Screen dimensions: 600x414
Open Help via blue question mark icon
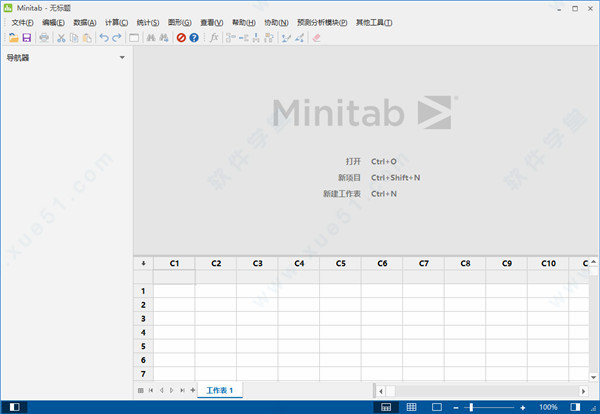point(194,38)
